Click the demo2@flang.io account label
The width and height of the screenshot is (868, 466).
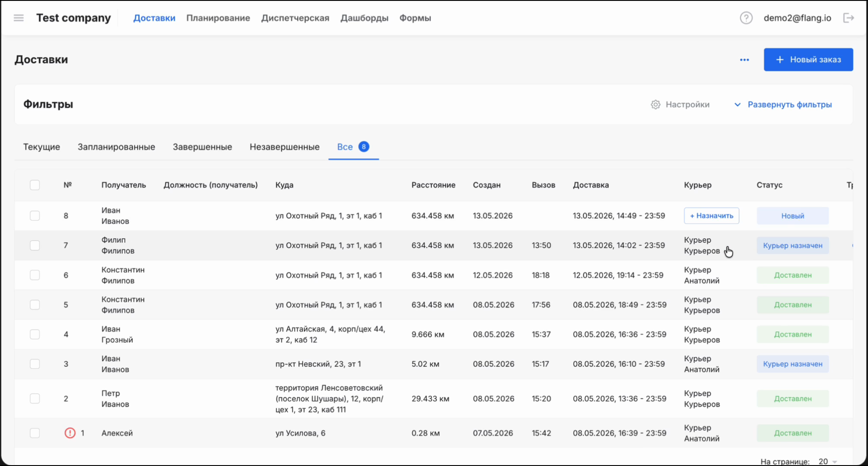tap(797, 18)
